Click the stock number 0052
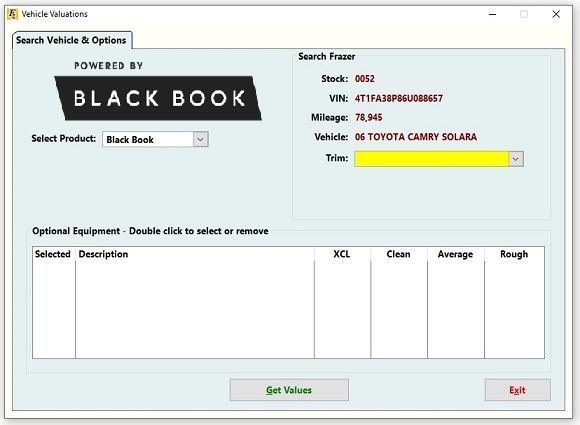 tap(365, 79)
